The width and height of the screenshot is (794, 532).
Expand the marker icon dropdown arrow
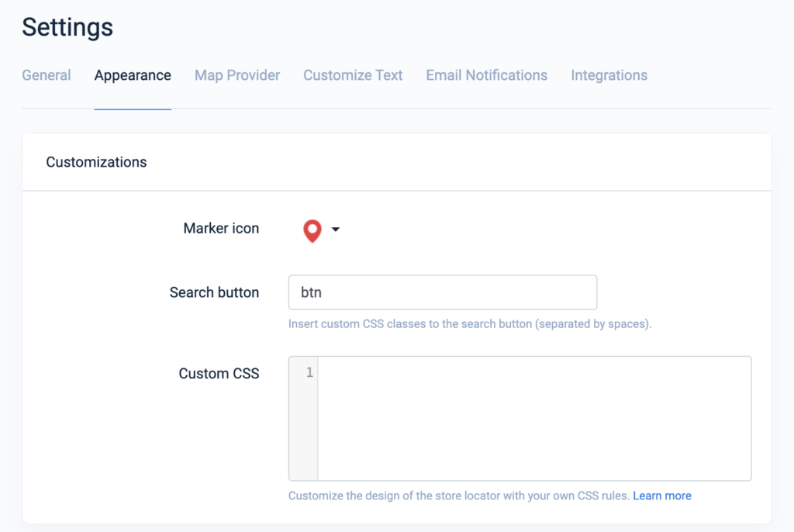334,230
